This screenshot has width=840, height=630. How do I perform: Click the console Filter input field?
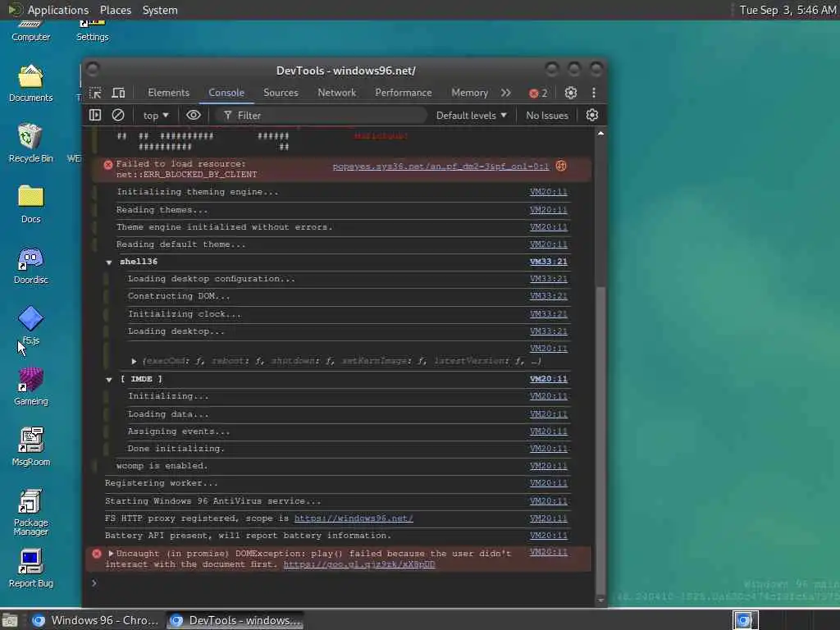coord(322,115)
